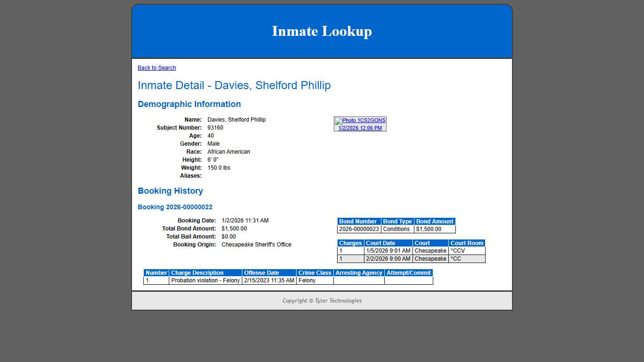This screenshot has height=362, width=644.
Task: Click the Bond Amount header cell
Action: (435, 221)
